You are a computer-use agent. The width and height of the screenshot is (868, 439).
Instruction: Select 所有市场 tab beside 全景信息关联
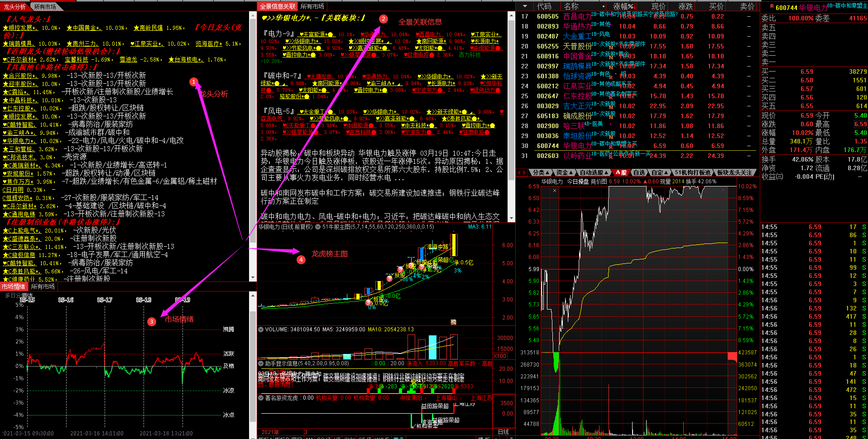pos(312,6)
